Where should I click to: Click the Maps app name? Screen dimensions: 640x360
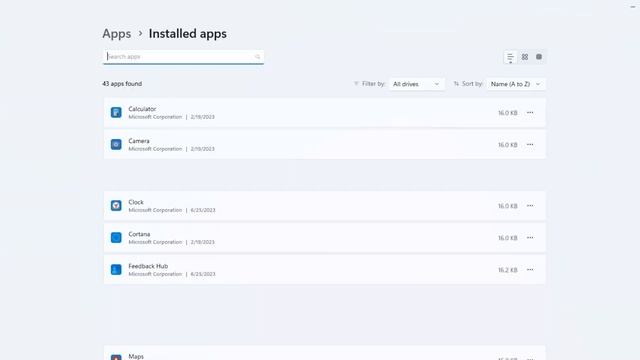click(x=136, y=356)
